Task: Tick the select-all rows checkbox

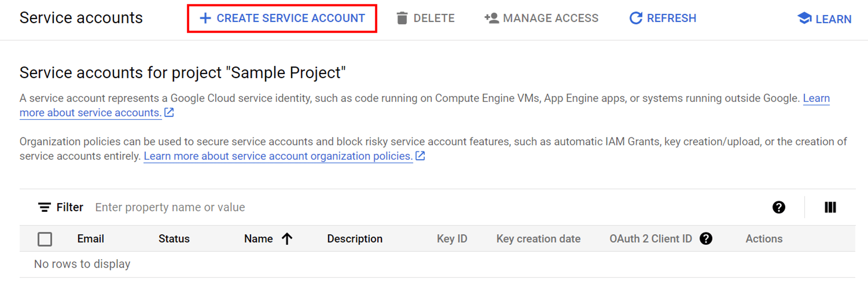Action: [x=45, y=239]
